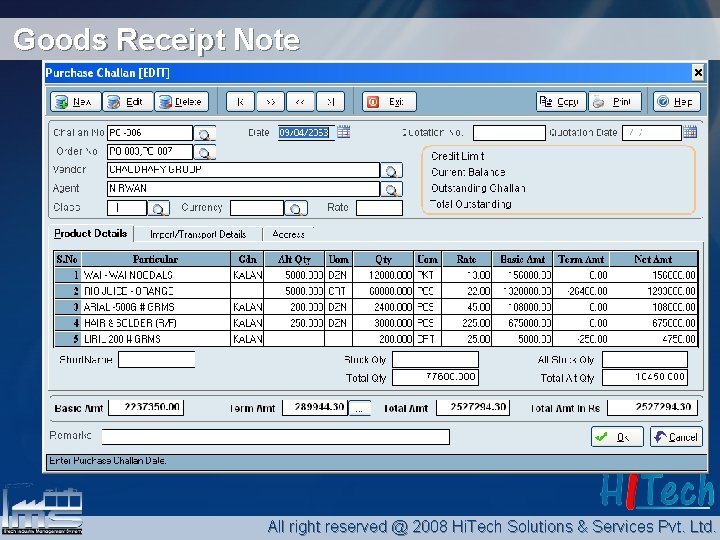Image resolution: width=720 pixels, height=540 pixels.
Task: Click the Quotation No input field
Action: [x=509, y=133]
